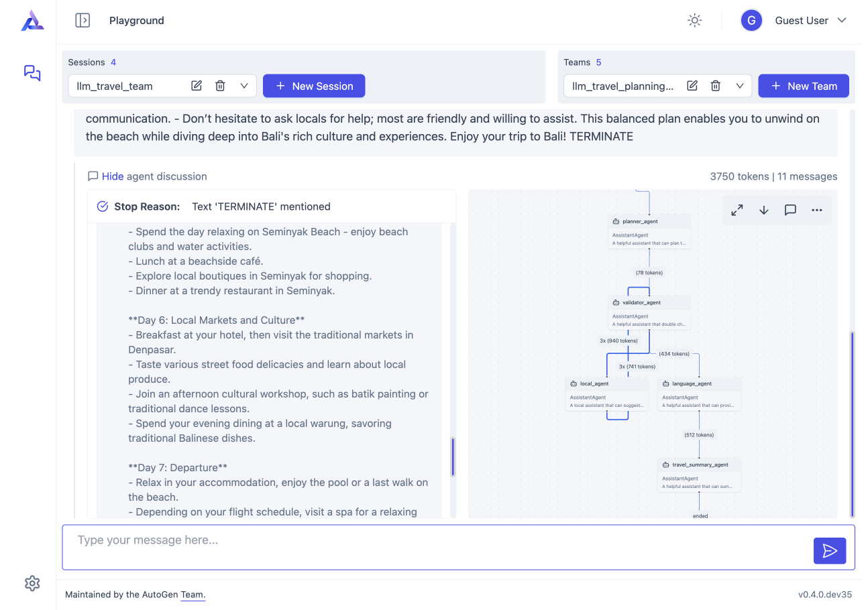Toggle light/dark theme sun icon
The height and width of the screenshot is (610, 868).
click(694, 21)
